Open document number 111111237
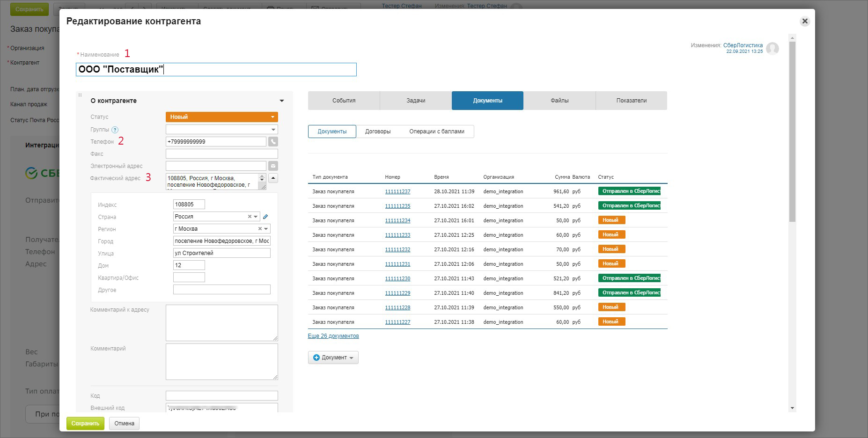This screenshot has width=868, height=438. [x=397, y=191]
